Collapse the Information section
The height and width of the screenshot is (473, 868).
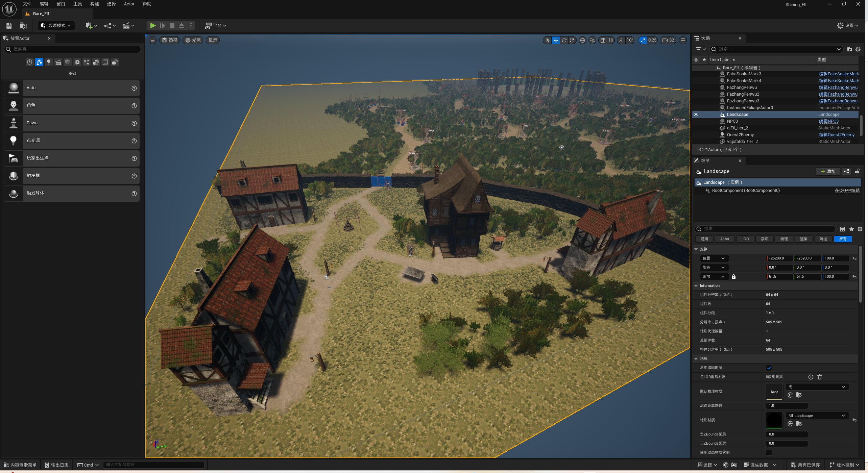tap(696, 286)
